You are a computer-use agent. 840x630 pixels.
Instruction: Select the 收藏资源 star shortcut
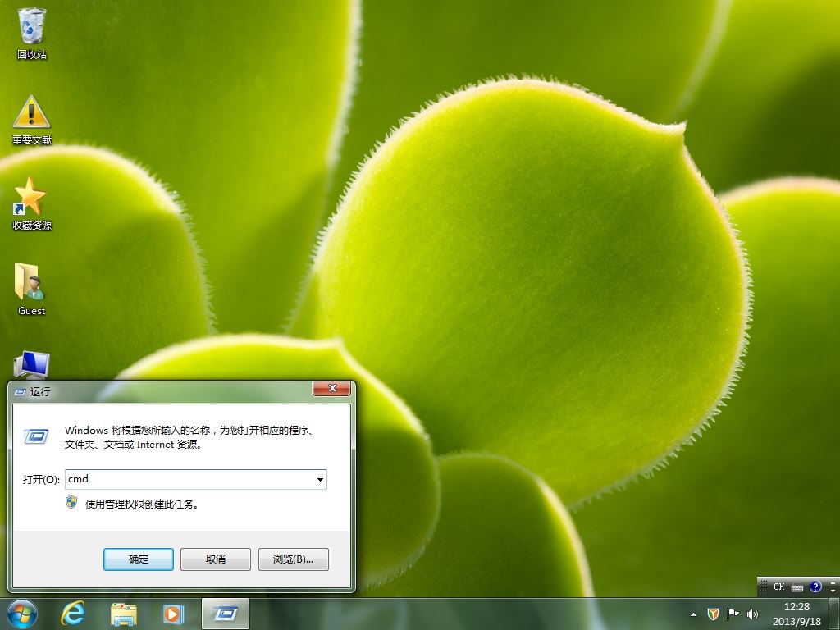tap(32, 204)
